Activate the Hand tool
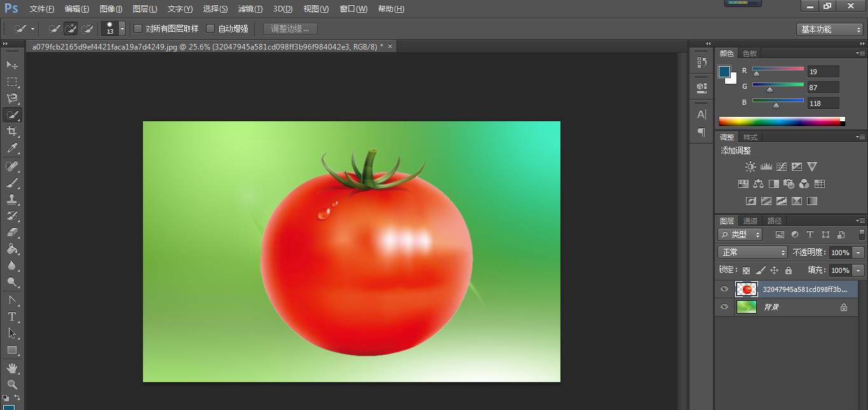Viewport: 868px width, 410px height. point(12,368)
